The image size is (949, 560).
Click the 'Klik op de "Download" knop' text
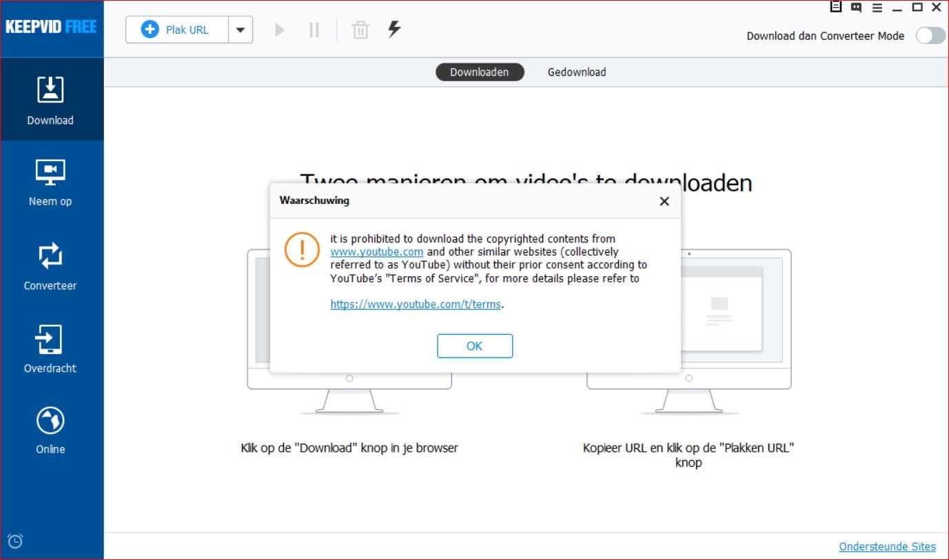(349, 448)
